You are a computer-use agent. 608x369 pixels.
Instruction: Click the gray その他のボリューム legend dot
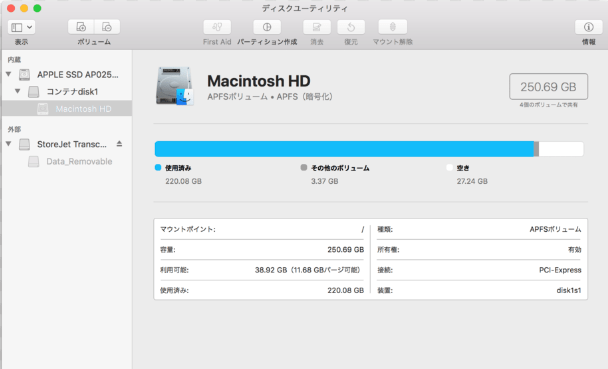[x=304, y=167]
